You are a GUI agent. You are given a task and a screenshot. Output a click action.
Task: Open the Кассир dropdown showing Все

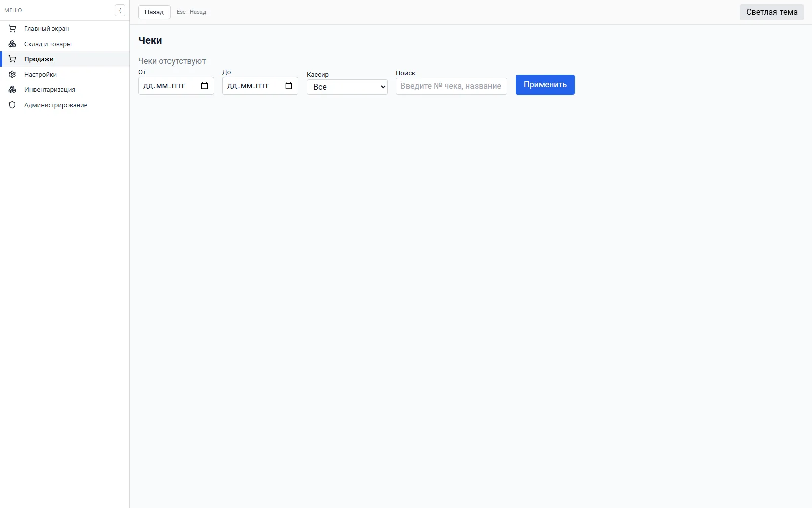click(x=347, y=87)
